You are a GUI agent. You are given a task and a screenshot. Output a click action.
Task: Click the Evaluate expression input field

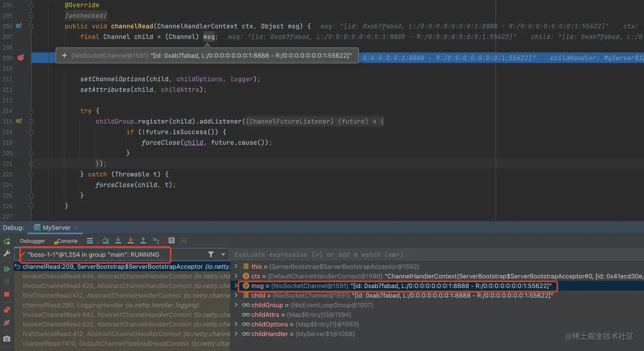click(x=437, y=254)
